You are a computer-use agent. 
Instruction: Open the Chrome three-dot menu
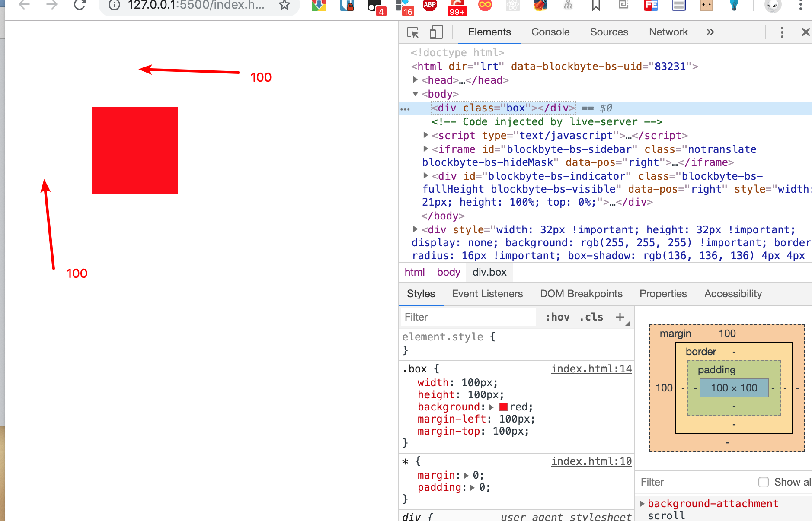801,5
